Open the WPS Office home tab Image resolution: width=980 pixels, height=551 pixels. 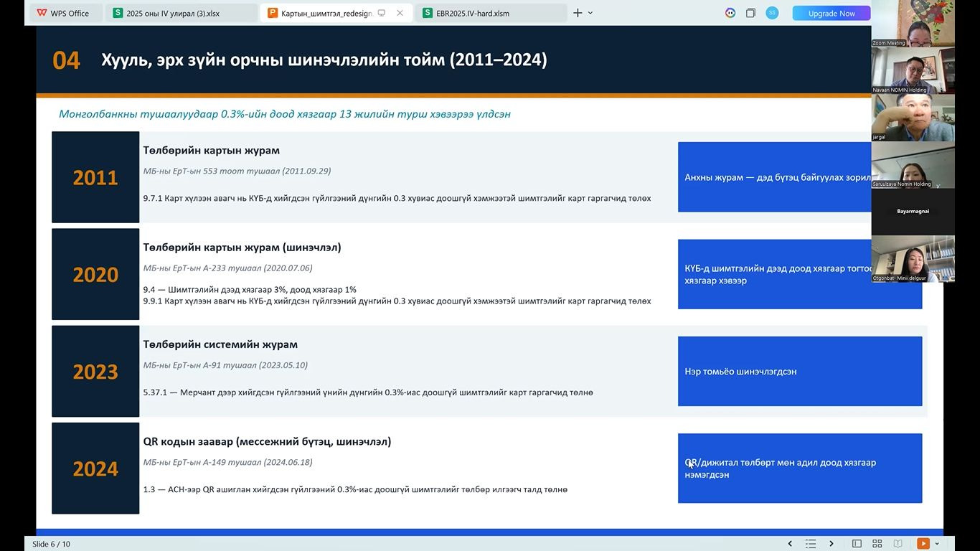(x=63, y=13)
